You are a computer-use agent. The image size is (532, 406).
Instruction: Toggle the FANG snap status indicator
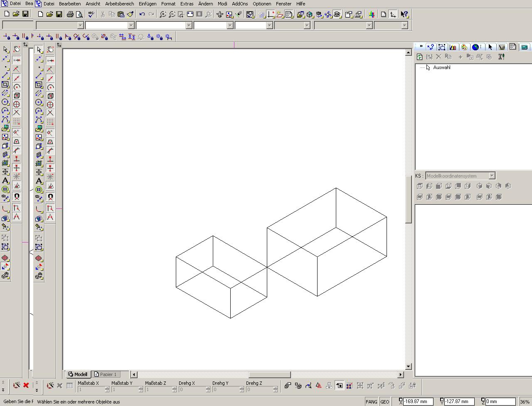pyautogui.click(x=372, y=401)
